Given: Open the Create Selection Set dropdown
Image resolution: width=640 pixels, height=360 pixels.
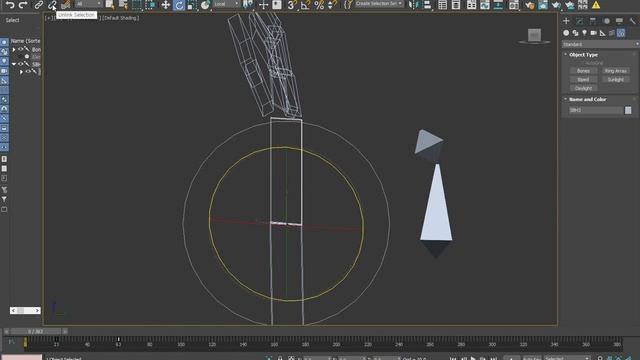Looking at the screenshot, I should tap(378, 4).
